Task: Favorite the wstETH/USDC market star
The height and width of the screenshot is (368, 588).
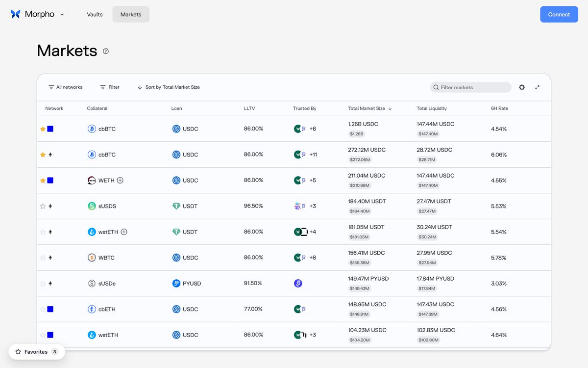Action: [43, 335]
